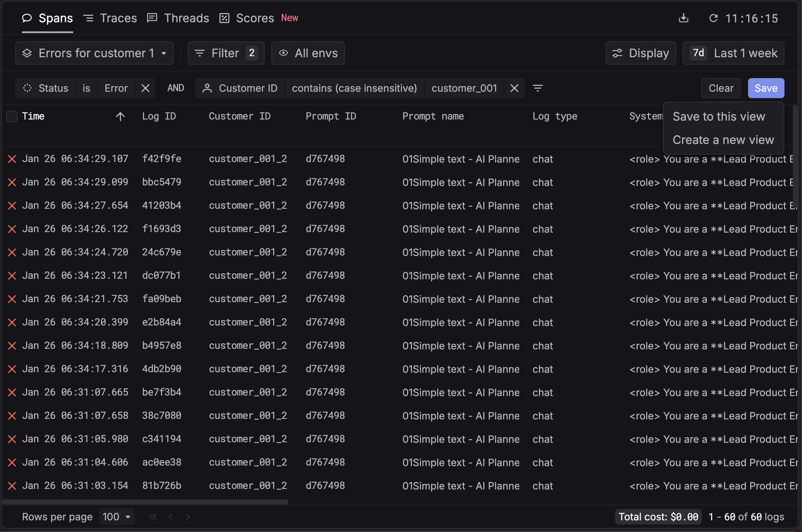Open the Last 1 week time range selector

[x=733, y=53]
